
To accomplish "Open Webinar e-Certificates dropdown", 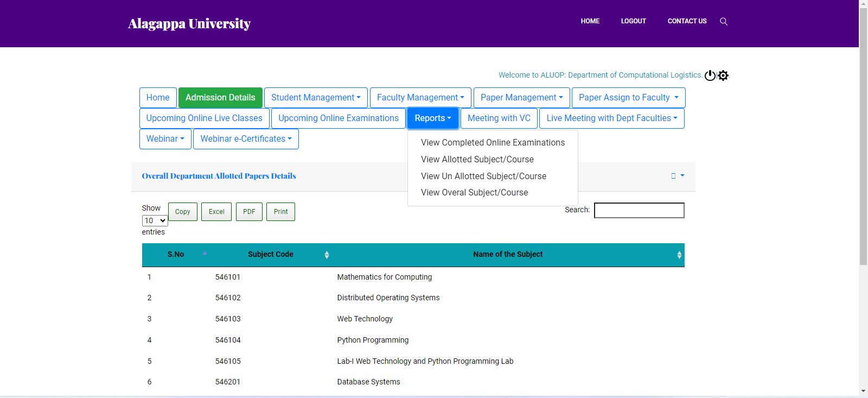I will tap(246, 139).
